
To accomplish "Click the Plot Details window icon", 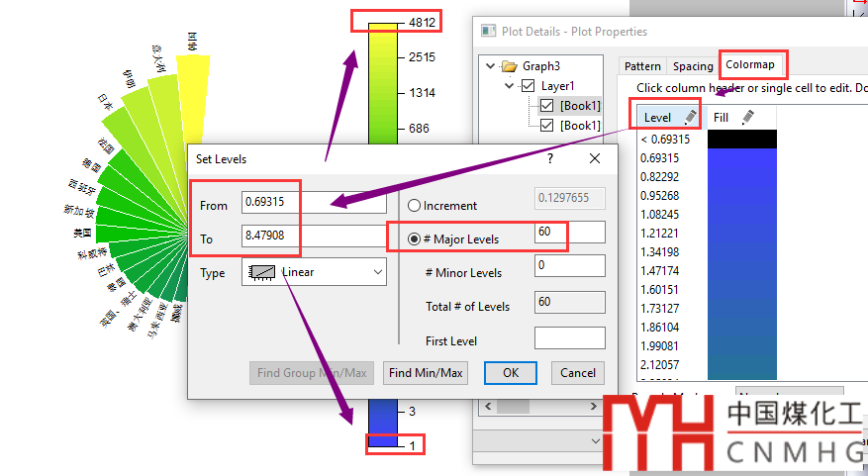I will click(x=488, y=31).
